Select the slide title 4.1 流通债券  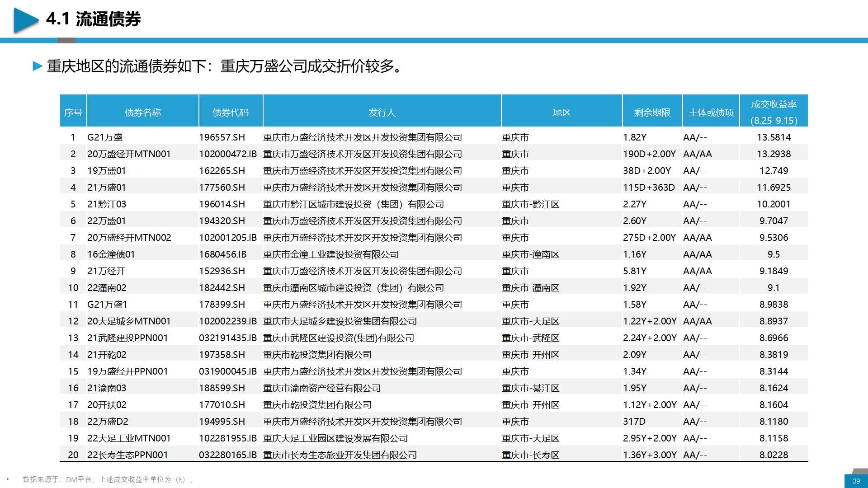tap(94, 19)
